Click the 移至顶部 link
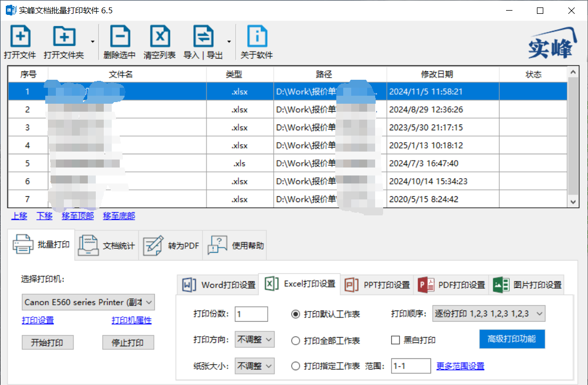The width and height of the screenshot is (588, 385). (x=78, y=216)
